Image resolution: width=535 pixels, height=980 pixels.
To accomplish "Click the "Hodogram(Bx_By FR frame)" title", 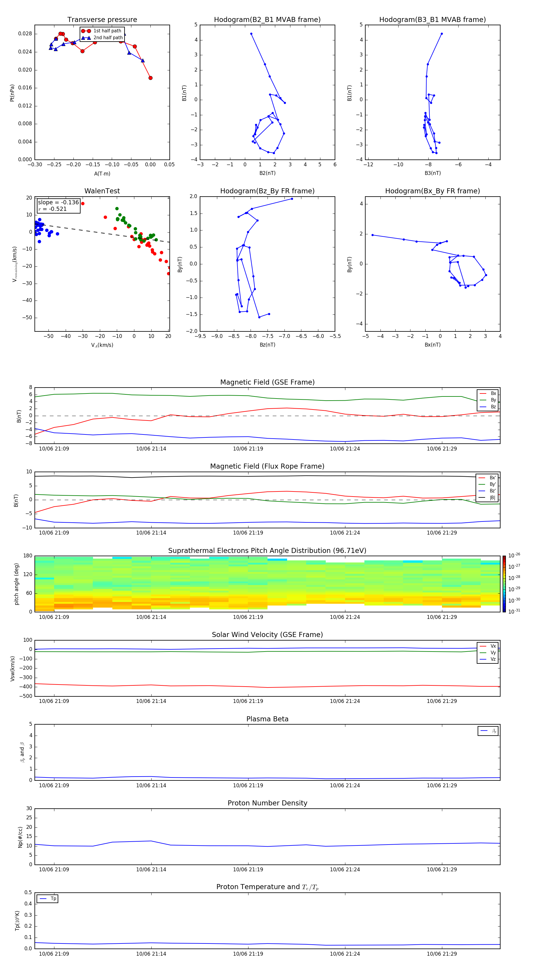I will tap(432, 191).
